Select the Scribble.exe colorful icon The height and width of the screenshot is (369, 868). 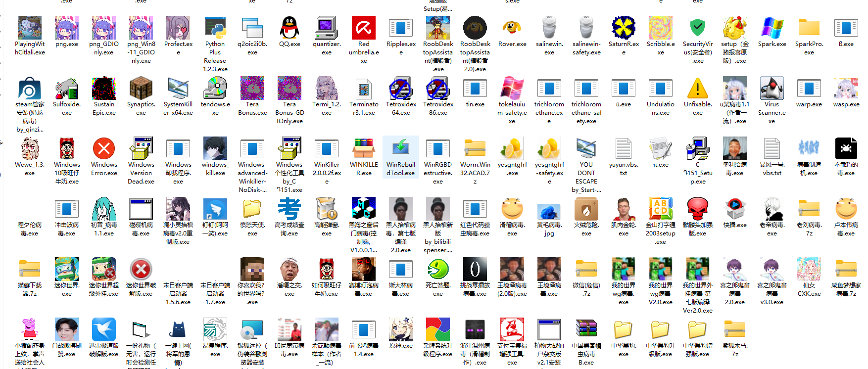(x=661, y=28)
